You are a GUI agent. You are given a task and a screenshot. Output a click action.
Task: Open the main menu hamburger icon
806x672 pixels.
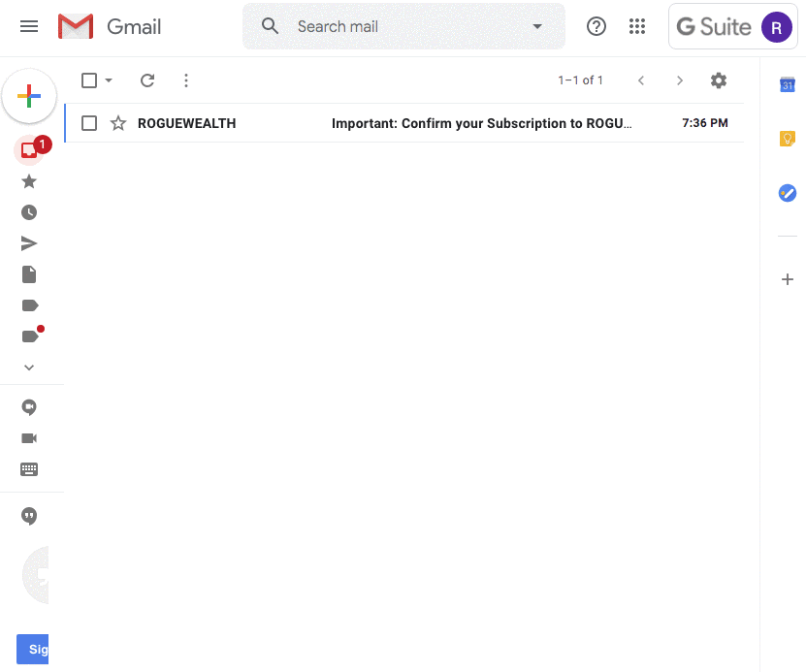(x=29, y=26)
